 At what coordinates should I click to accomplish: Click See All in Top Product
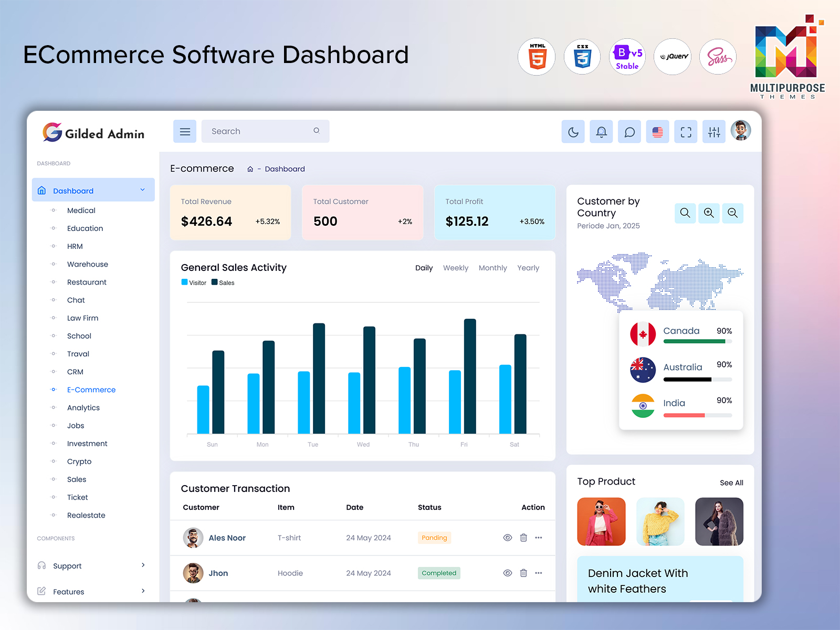click(x=731, y=483)
